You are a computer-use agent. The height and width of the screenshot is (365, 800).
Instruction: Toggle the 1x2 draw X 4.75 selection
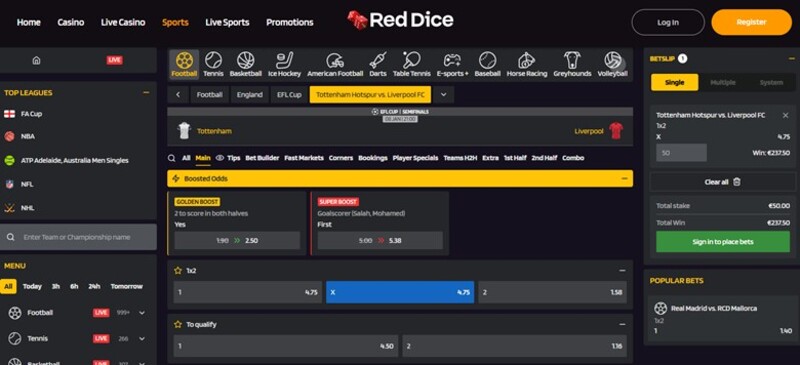click(x=400, y=293)
